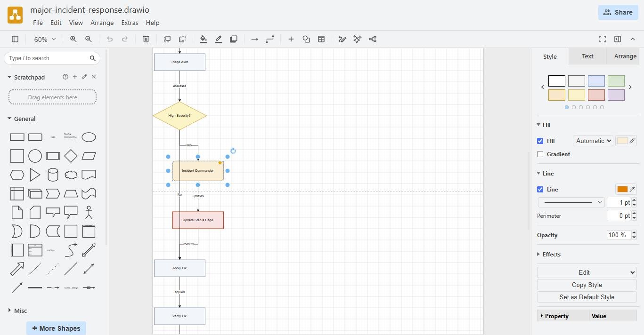Open the Edit menu in menu bar
The width and height of the screenshot is (644, 335).
56,23
